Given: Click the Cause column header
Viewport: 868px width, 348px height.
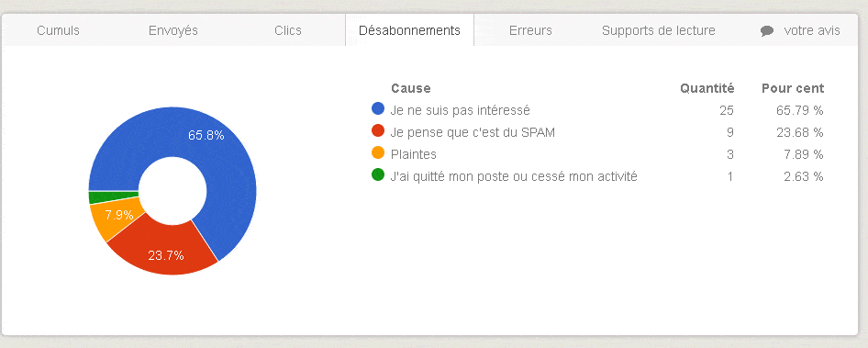Looking at the screenshot, I should coord(411,88).
